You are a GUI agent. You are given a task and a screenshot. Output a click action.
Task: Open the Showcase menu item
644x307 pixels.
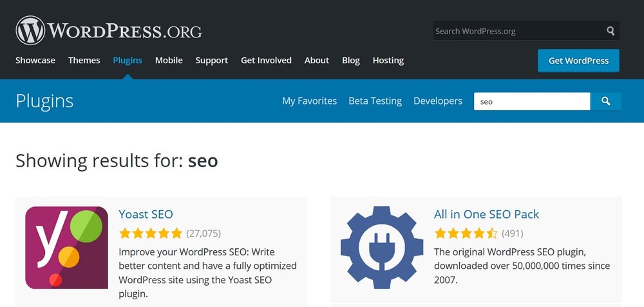tap(35, 61)
